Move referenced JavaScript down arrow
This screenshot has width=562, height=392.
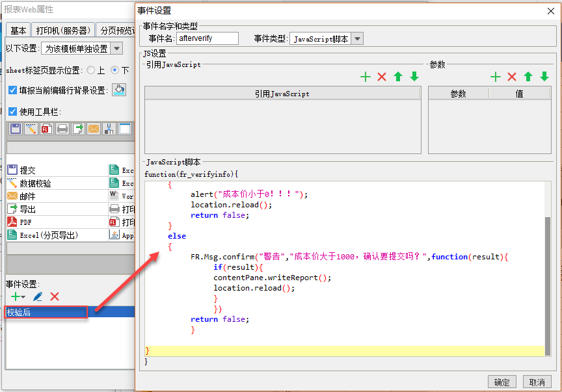(x=414, y=77)
